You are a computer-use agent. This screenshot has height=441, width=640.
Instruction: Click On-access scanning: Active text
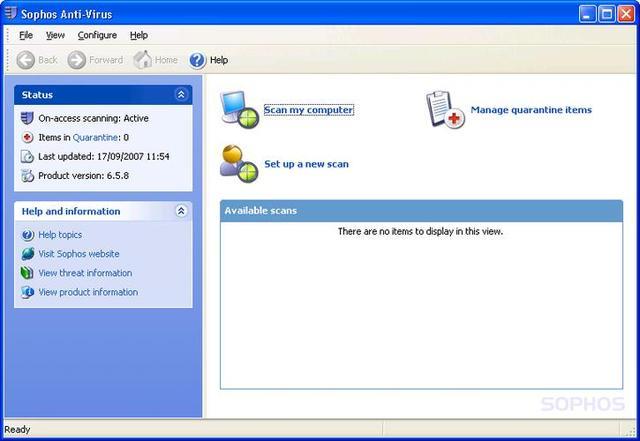(x=93, y=118)
